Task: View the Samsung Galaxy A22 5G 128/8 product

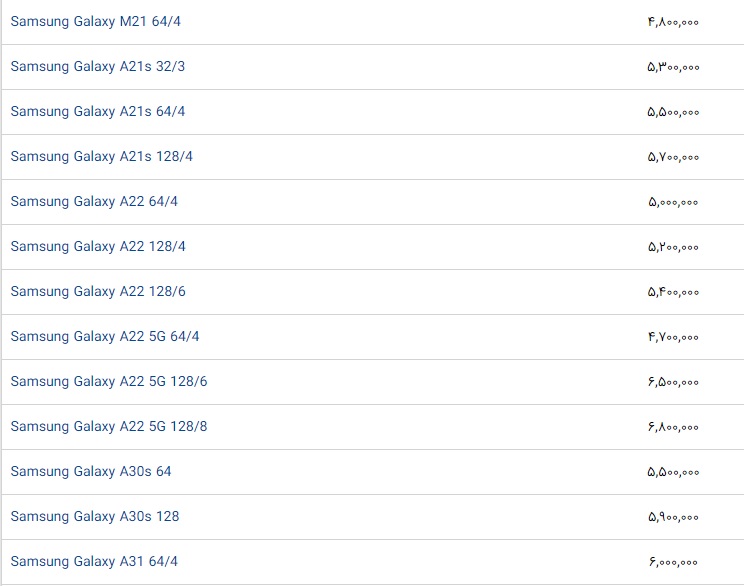Action: tap(109, 426)
